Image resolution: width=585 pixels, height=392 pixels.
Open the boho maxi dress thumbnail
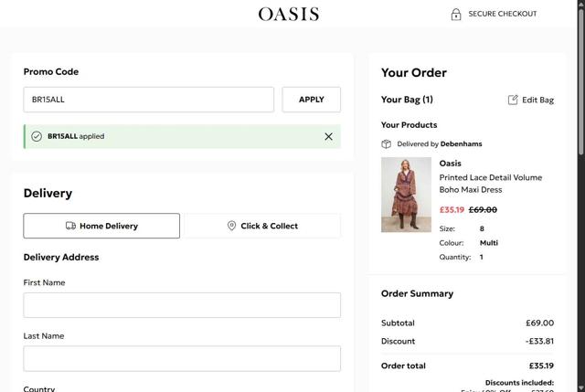coord(406,195)
